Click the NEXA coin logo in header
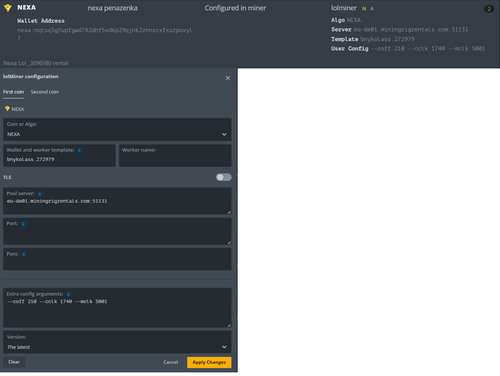This screenshot has width=500, height=376. 7,8
